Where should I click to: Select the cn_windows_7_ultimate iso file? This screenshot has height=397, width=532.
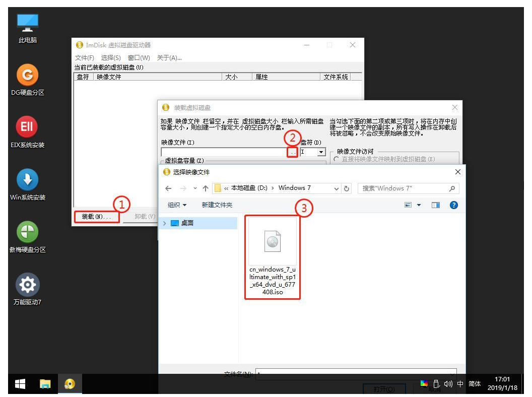(273, 257)
